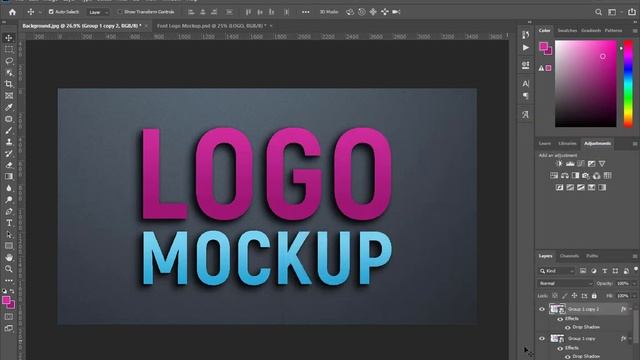Toggle Drop Shadow visibility under Group 1 copy 2
This screenshot has height=360, width=640.
(x=567, y=327)
